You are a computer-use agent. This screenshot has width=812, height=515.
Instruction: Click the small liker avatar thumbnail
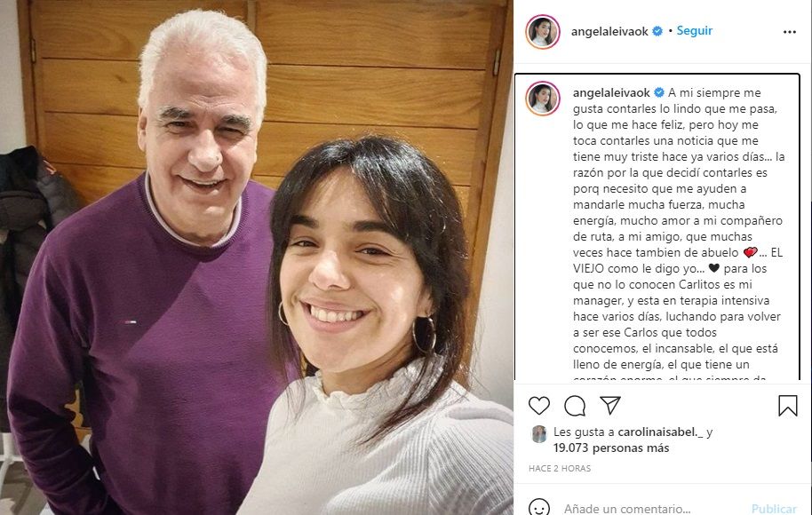pyautogui.click(x=539, y=433)
